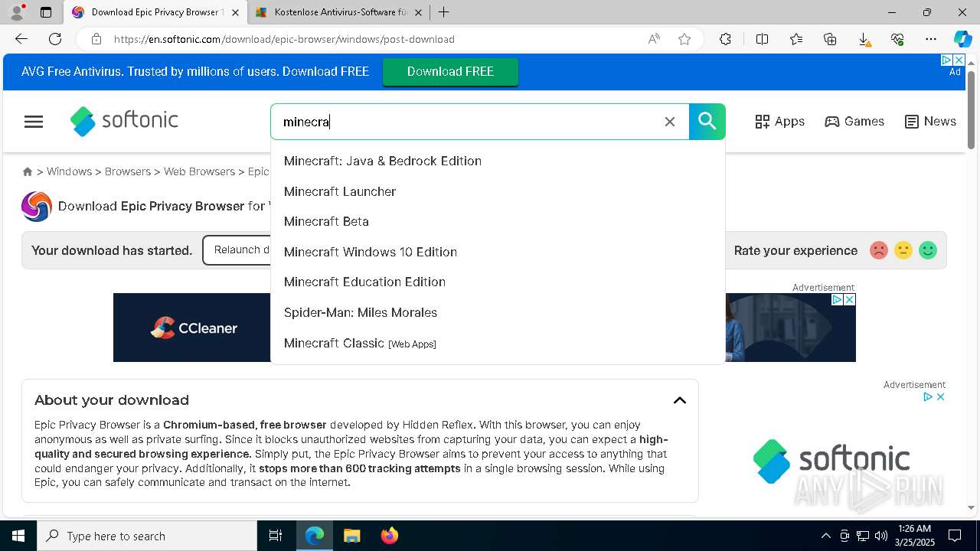
Task: Go back in the browser
Action: pos(21,39)
